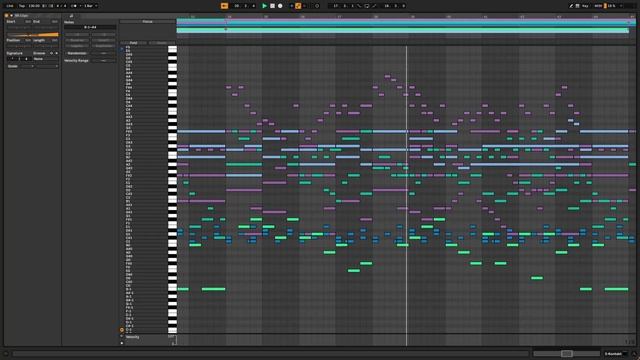Screen dimensions: 640x360
Task: Toggle the orange Automation Arm button
Action: (298, 6)
